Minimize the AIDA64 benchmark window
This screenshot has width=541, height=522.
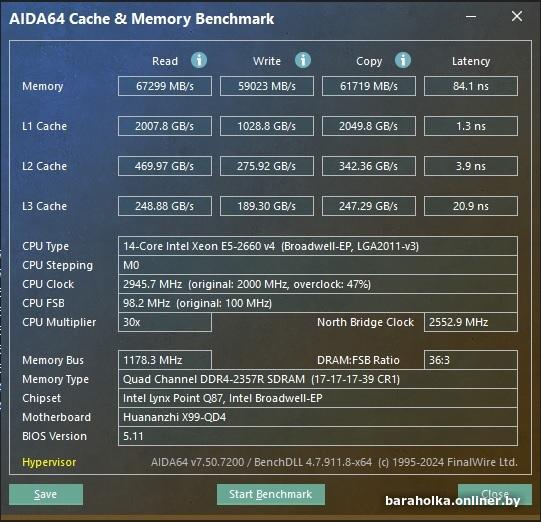click(471, 16)
